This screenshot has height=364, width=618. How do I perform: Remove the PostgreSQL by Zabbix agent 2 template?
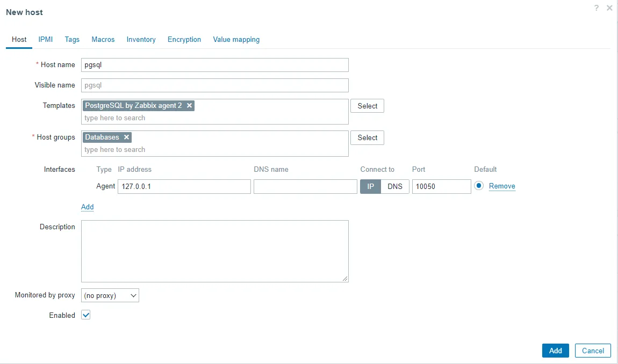click(x=189, y=106)
